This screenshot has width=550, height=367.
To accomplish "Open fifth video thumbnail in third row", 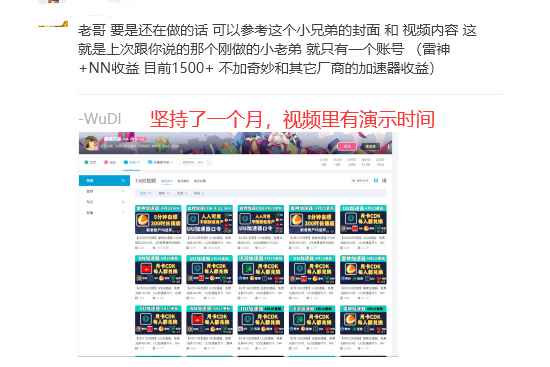I will coord(363,320).
